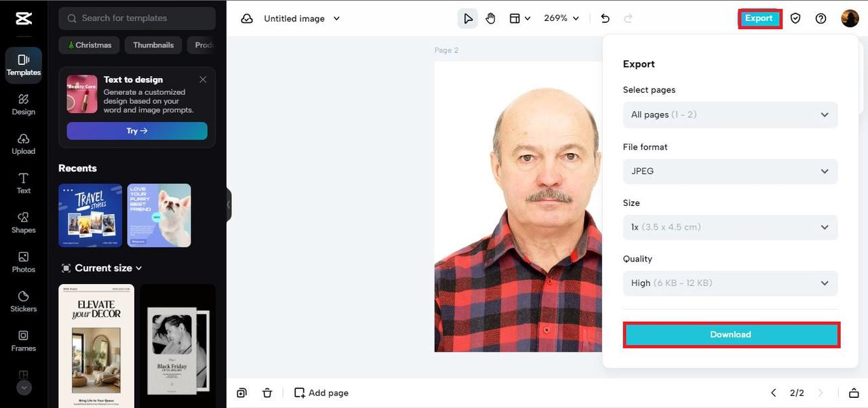Open the Travel Stories recent template

(x=90, y=216)
